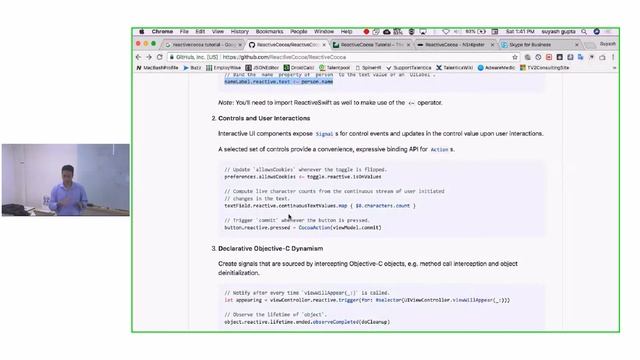Go back to previous page
This screenshot has width=640, height=360.
click(x=138, y=57)
